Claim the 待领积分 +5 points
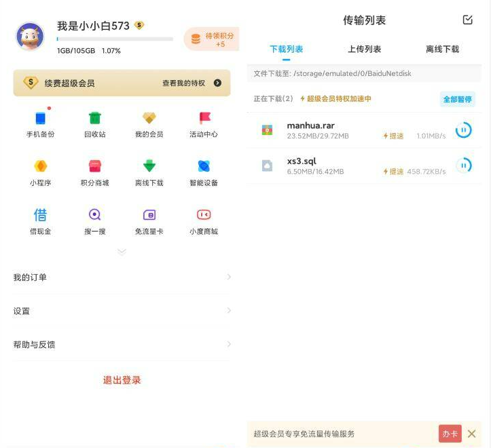This screenshot has height=448, width=491. (x=212, y=39)
